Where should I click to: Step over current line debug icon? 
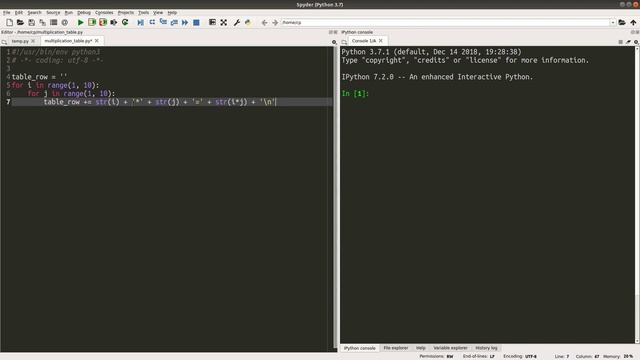152,22
